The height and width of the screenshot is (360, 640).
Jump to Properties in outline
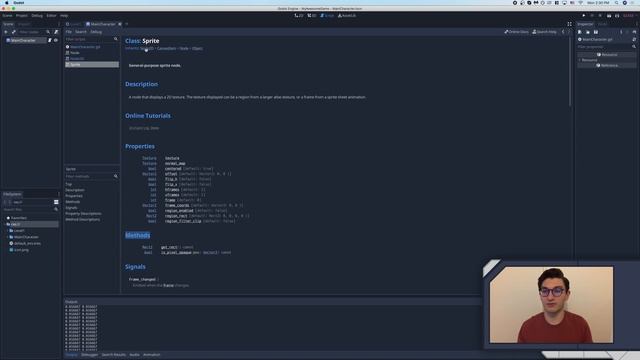point(74,196)
